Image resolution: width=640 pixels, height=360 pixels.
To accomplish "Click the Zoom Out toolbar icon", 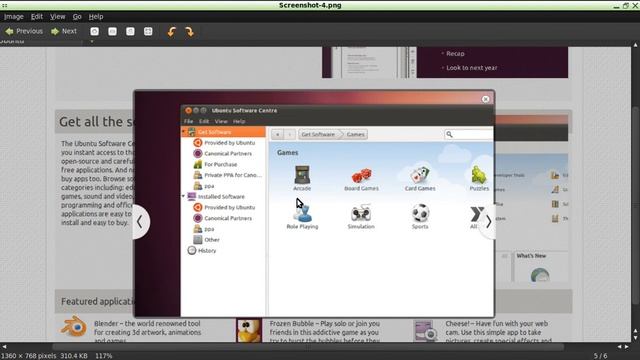I will [x=112, y=31].
